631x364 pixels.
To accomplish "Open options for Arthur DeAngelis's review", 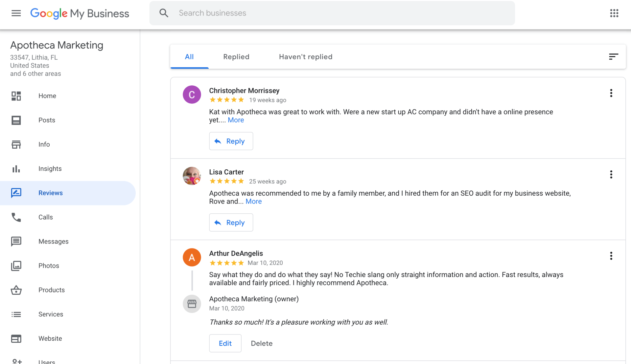I will [611, 256].
